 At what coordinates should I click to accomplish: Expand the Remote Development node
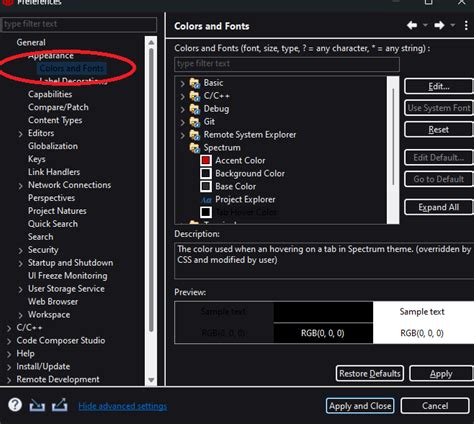pos(9,380)
